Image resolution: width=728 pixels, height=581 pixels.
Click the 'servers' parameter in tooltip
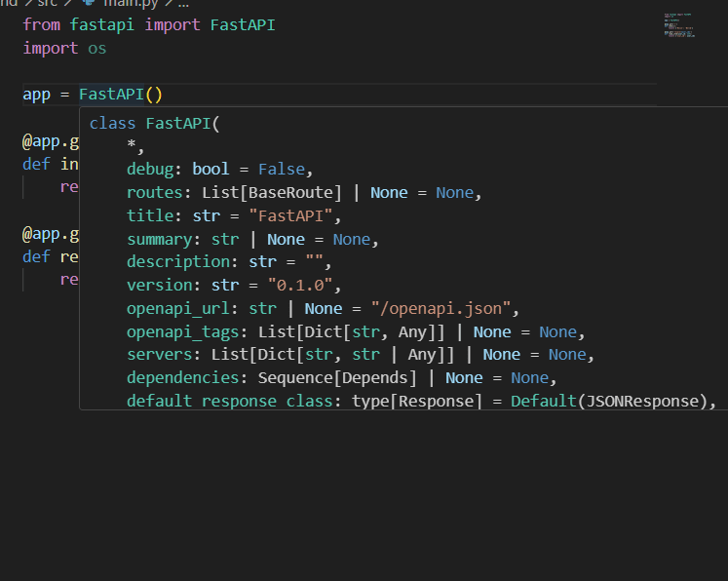pyautogui.click(x=160, y=355)
